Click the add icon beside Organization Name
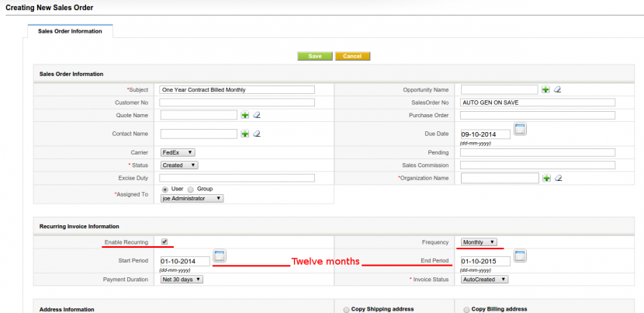Image resolution: width=644 pixels, height=313 pixels. [545, 178]
